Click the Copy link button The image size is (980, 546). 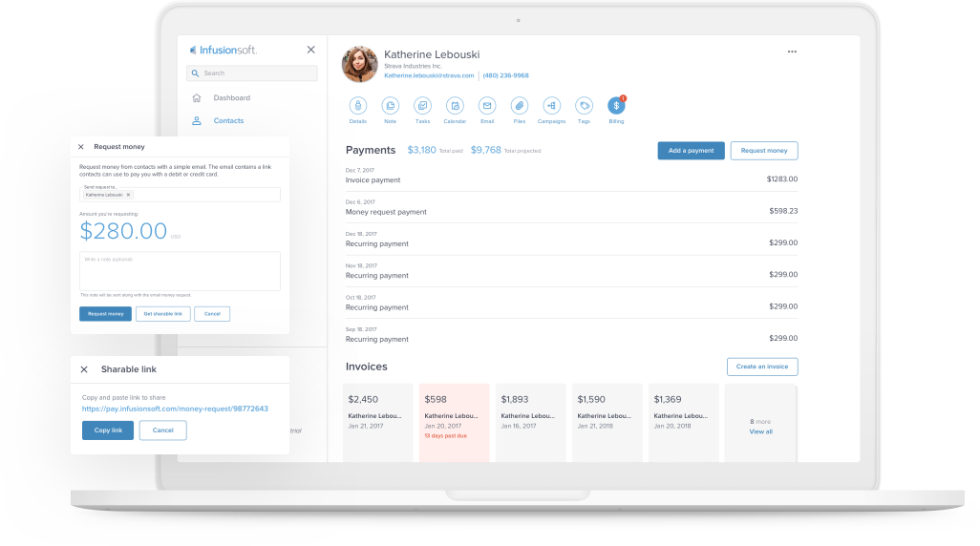coord(108,430)
